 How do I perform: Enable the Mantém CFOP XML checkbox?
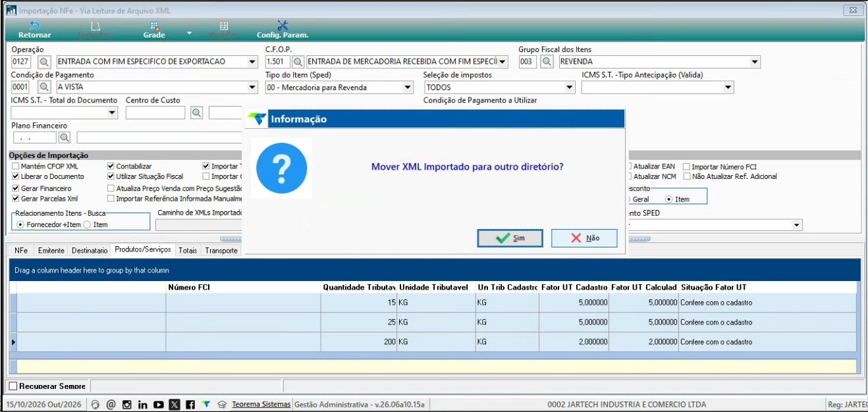pos(16,167)
